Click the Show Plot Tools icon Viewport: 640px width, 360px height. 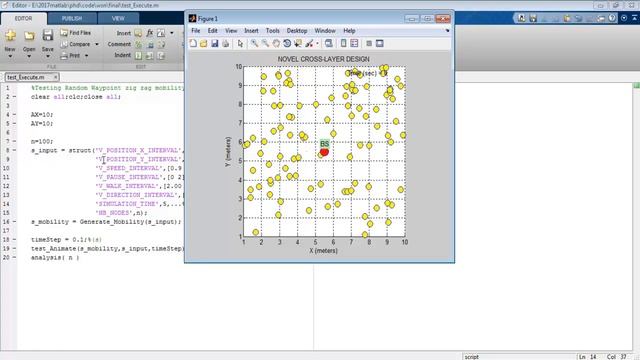coord(380,44)
